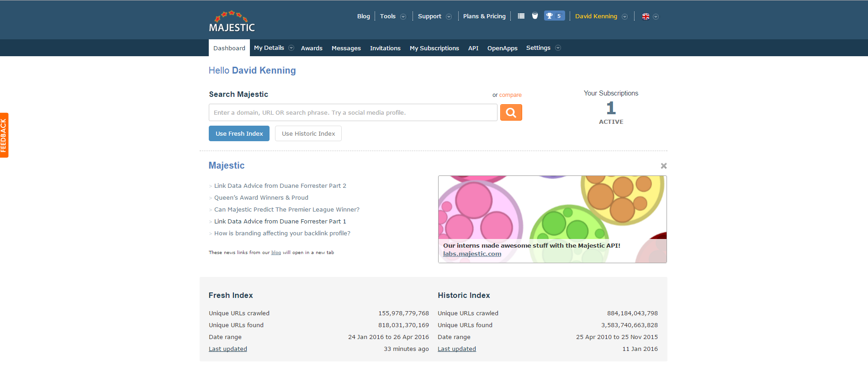The image size is (868, 366).
Task: Select date range 24 Jan 2016 to 26 Apr 2016
Action: 388,337
